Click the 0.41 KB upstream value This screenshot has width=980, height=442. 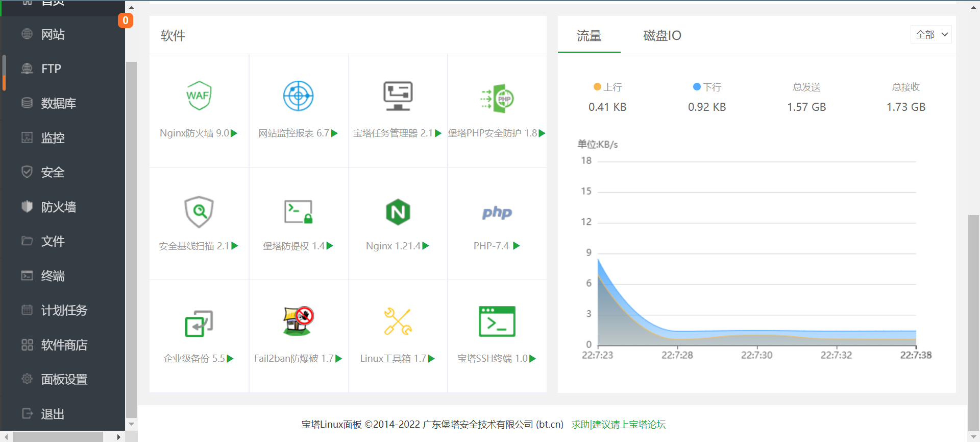pyautogui.click(x=607, y=107)
